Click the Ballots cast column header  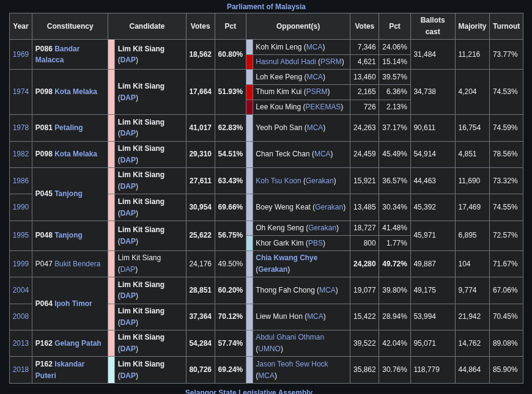pyautogui.click(x=432, y=26)
